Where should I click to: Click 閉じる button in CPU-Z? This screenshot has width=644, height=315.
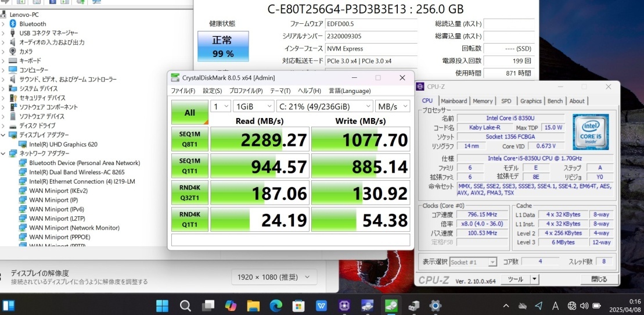pyautogui.click(x=599, y=279)
